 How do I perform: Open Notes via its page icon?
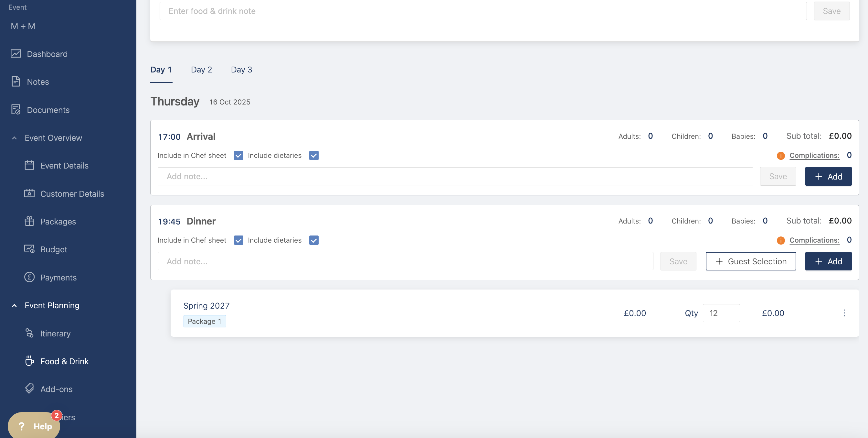pos(16,82)
